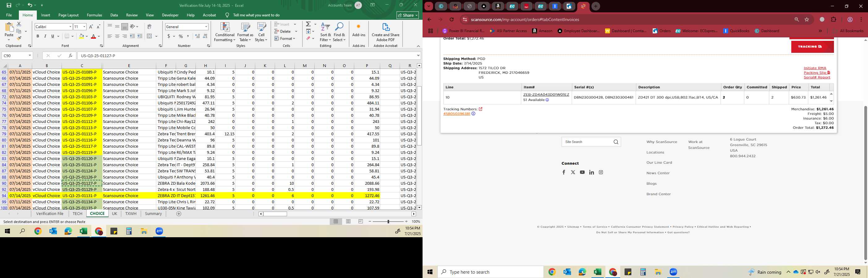Screen dimensions: 868x278
Task: Open the font size 11 dropdown
Action: tap(84, 27)
